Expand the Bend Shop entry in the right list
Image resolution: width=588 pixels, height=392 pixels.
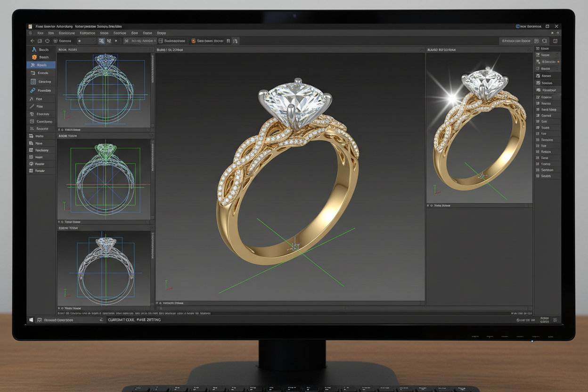click(548, 110)
